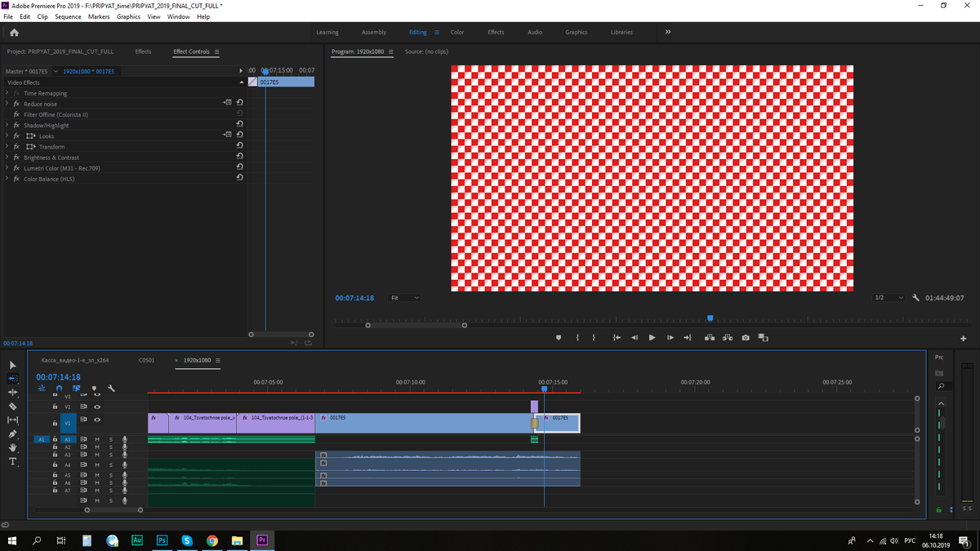Reset the Reduce noise effect

239,103
